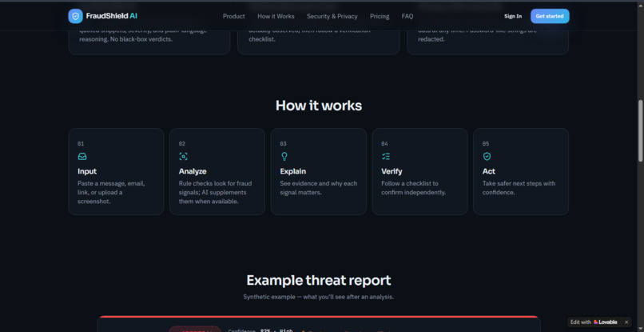The image size is (644, 332).
Task: Click the Input step inbox icon
Action: pos(82,156)
